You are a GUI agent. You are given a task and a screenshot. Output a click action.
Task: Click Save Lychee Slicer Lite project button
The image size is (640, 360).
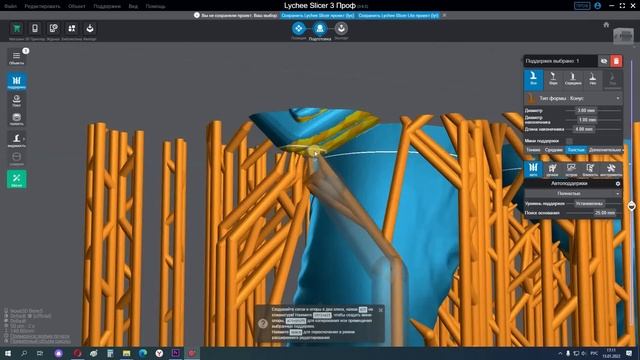(x=398, y=16)
